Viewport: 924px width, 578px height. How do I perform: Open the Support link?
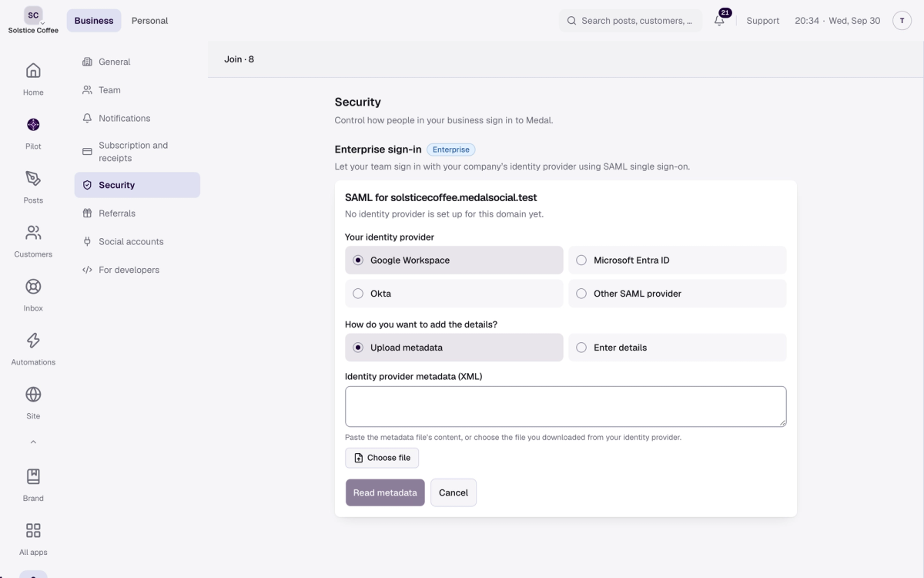point(763,21)
